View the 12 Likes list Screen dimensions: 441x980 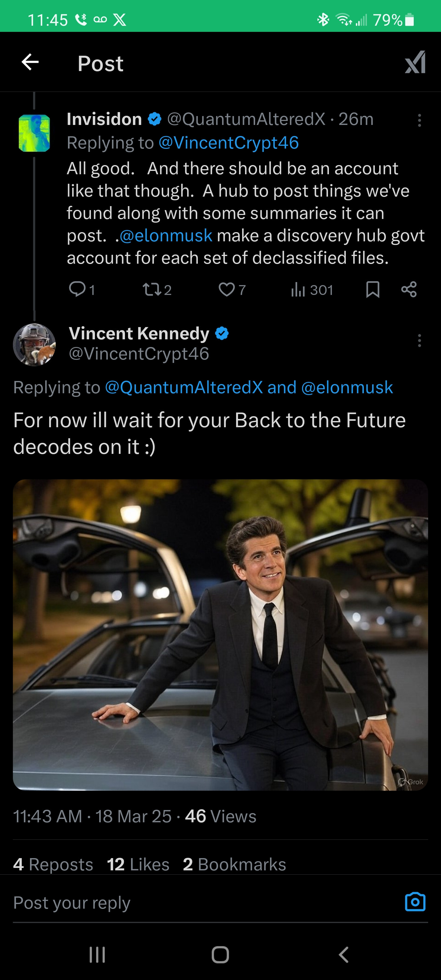[x=138, y=865]
